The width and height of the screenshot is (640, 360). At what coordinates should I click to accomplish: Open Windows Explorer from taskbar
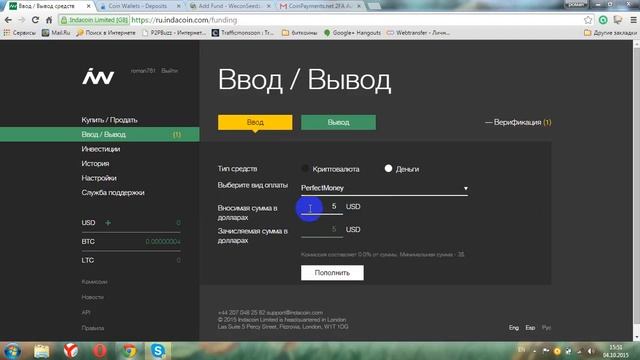click(42, 351)
